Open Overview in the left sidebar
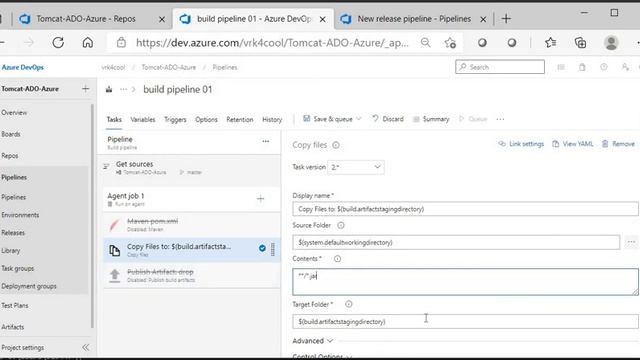640x360 pixels. [14, 113]
